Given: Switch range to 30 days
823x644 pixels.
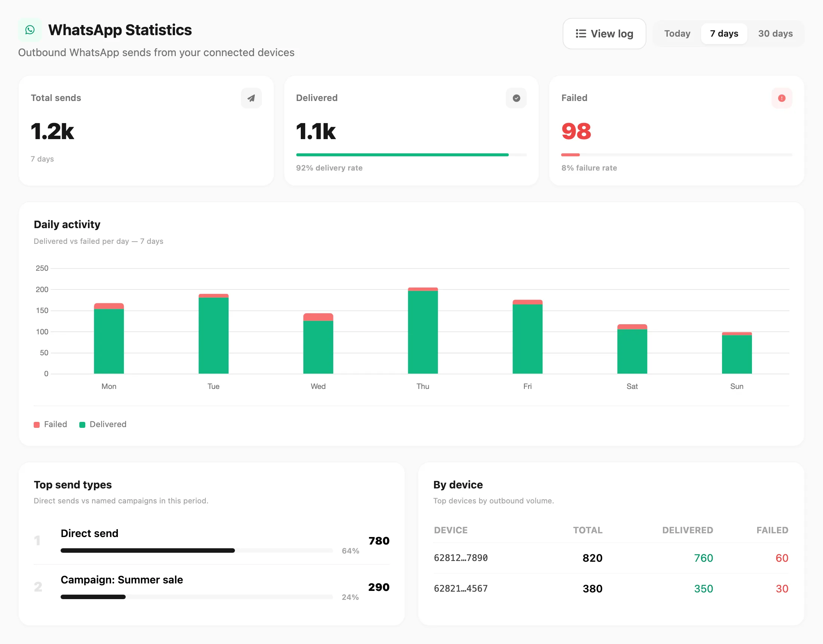Looking at the screenshot, I should [775, 34].
